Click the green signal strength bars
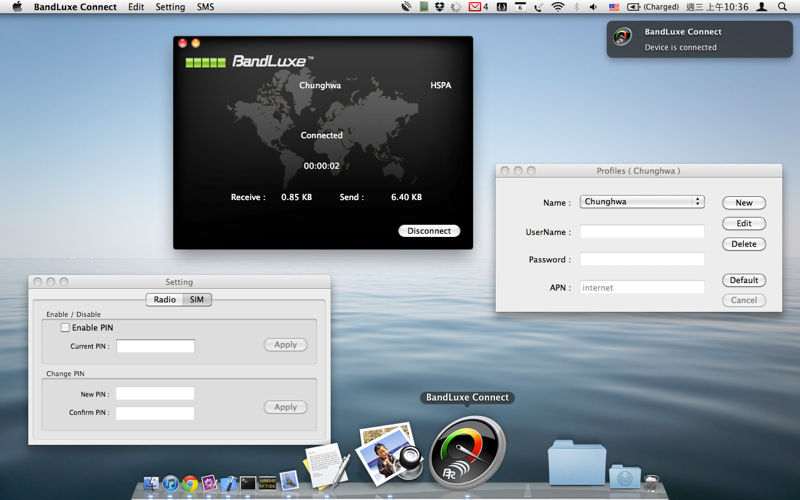The image size is (800, 500). [206, 62]
